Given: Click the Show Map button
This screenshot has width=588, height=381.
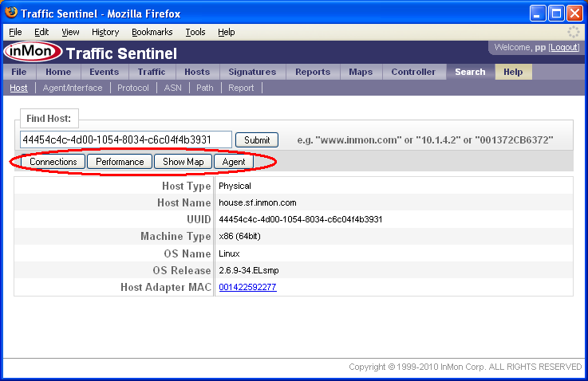Looking at the screenshot, I should coord(183,162).
